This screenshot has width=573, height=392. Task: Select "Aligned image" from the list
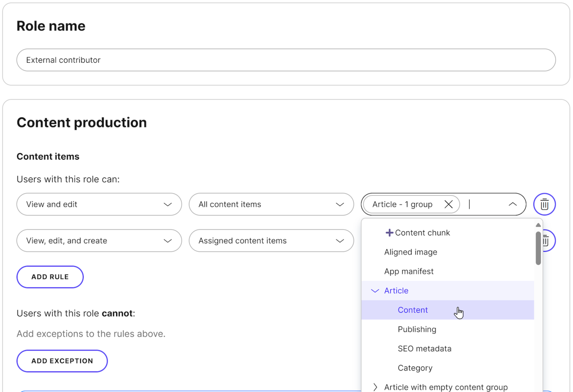411,252
